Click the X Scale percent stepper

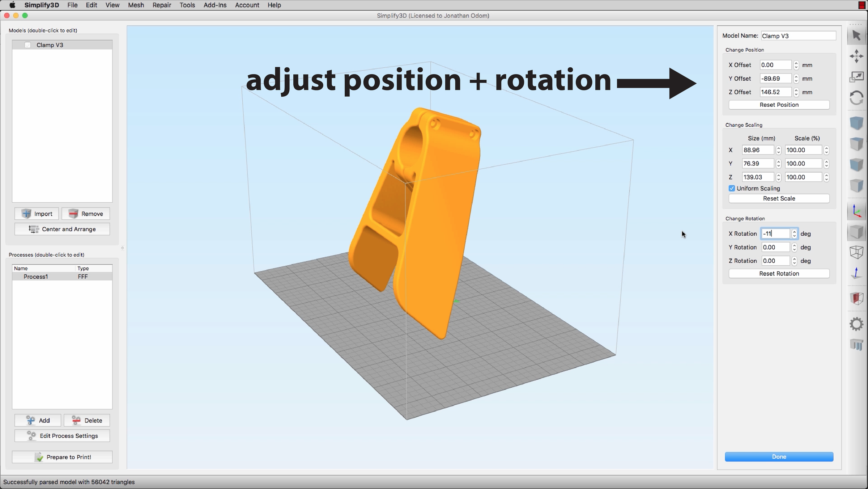pos(826,150)
